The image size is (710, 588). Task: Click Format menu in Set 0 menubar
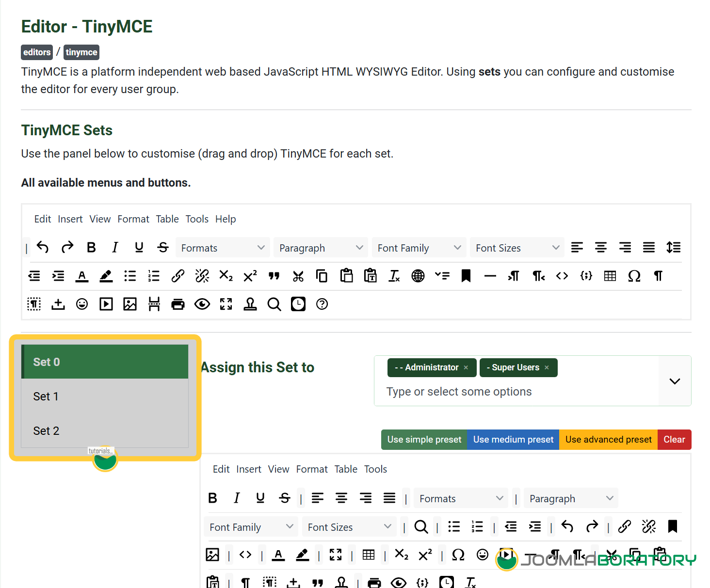coord(312,469)
